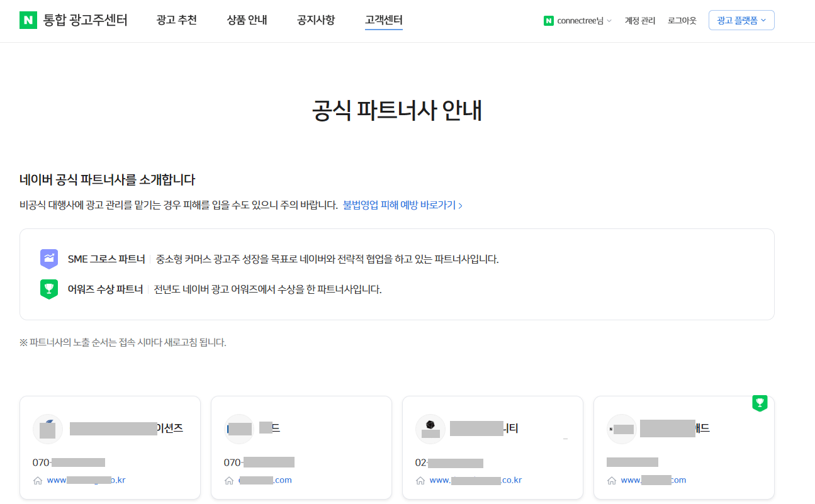Open the 상품 안내 menu
The image size is (815, 504).
(246, 20)
